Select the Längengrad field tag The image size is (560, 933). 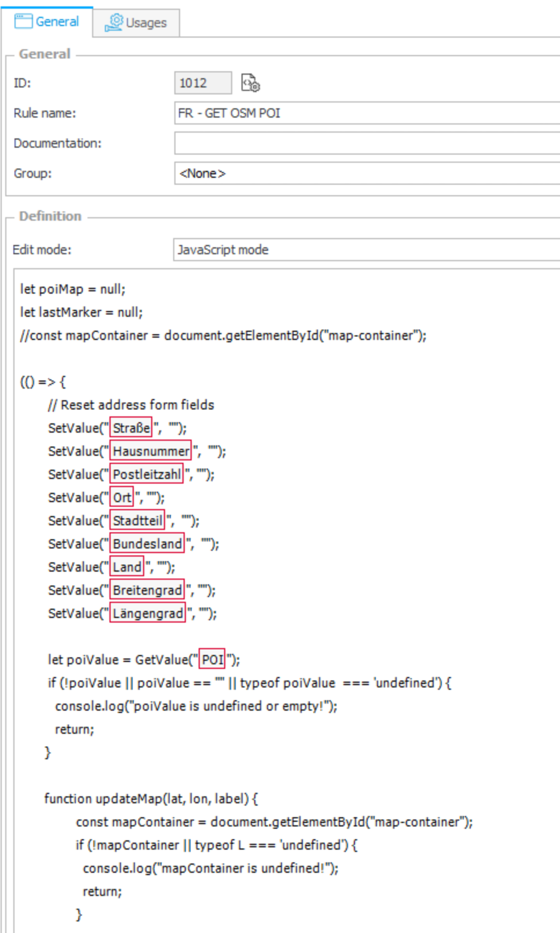(148, 613)
